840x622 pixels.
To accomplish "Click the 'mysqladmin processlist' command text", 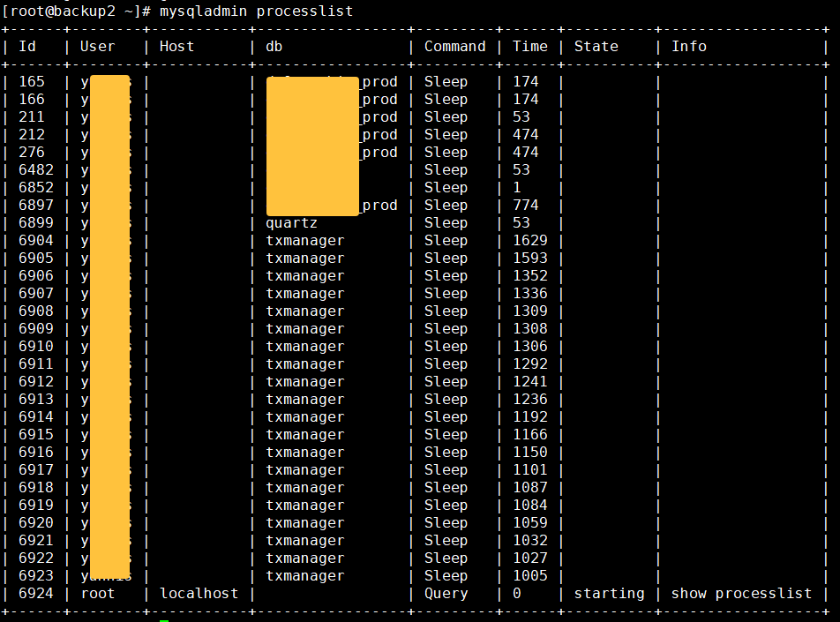I will (x=256, y=11).
